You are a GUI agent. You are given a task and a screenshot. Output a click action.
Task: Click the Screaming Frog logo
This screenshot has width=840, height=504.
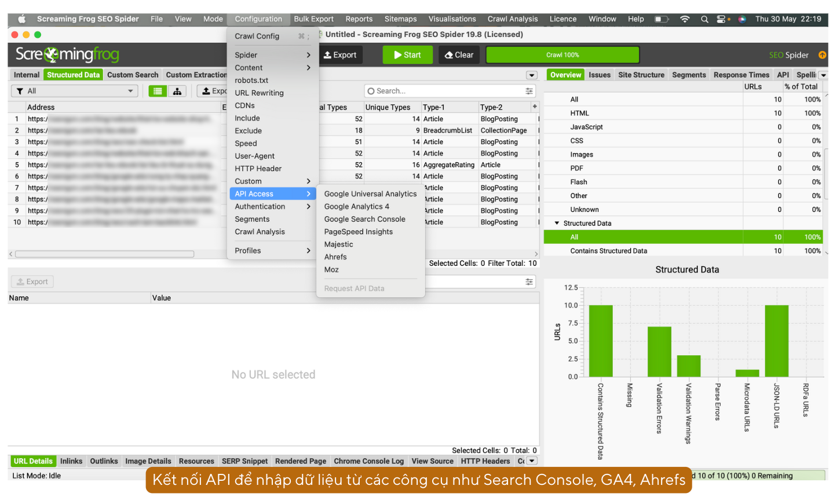[x=67, y=54]
